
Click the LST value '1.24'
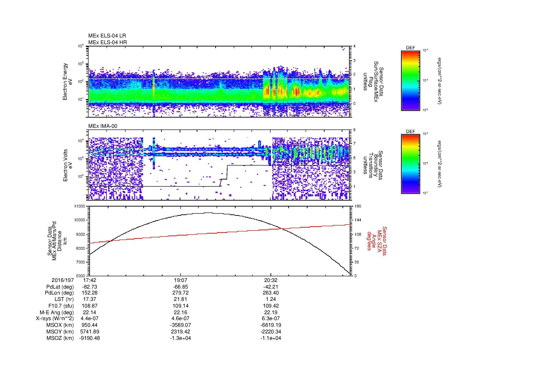pos(271,299)
